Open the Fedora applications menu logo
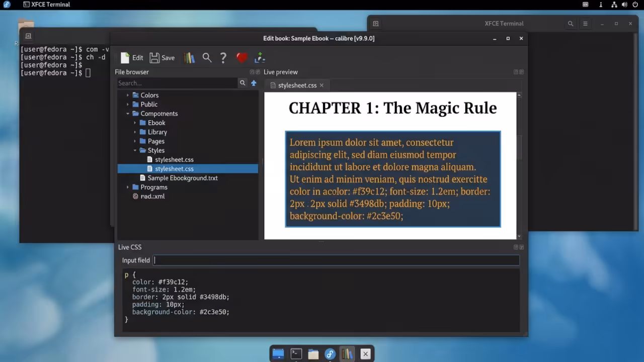This screenshot has width=644, height=362. pyautogui.click(x=7, y=5)
